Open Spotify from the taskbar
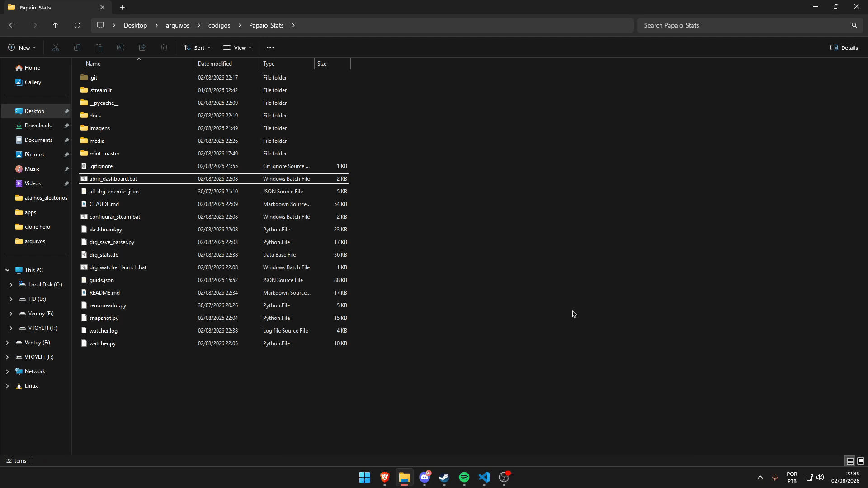 pos(464,477)
